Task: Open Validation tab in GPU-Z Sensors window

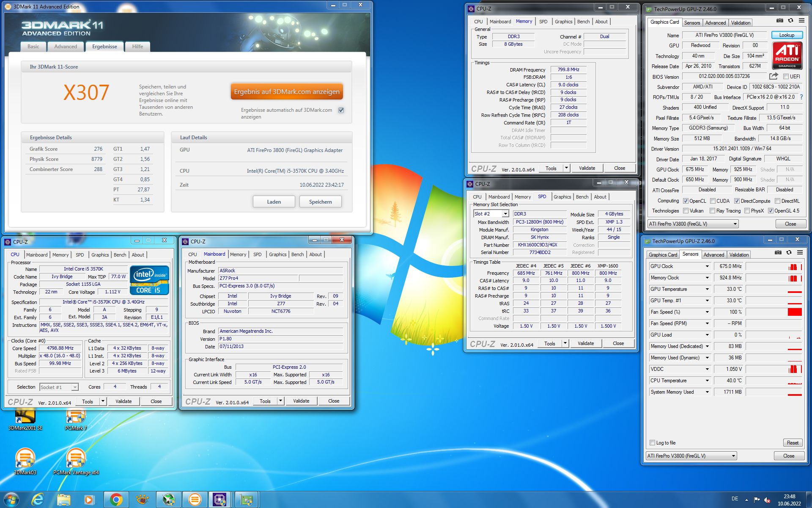Action: tap(739, 255)
